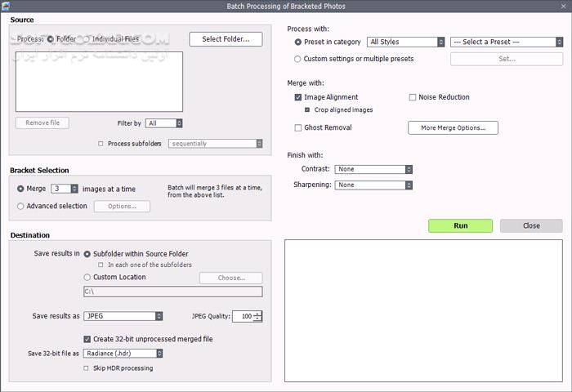Click the Custom Location path field
This screenshot has width=572, height=392.
pyautogui.click(x=172, y=292)
